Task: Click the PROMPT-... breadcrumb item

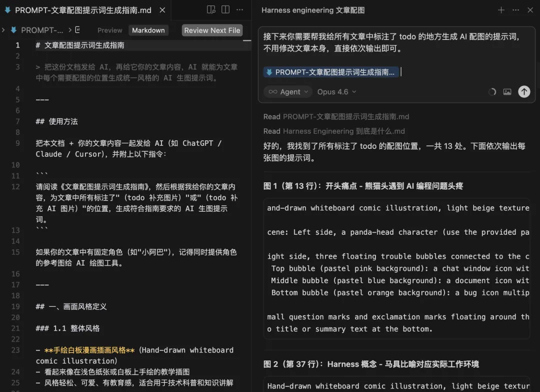Action: tap(42, 30)
